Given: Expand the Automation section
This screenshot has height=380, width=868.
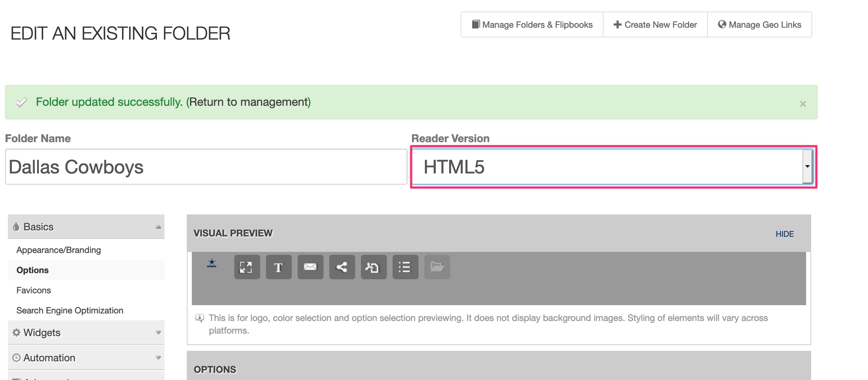Looking at the screenshot, I should tap(86, 358).
